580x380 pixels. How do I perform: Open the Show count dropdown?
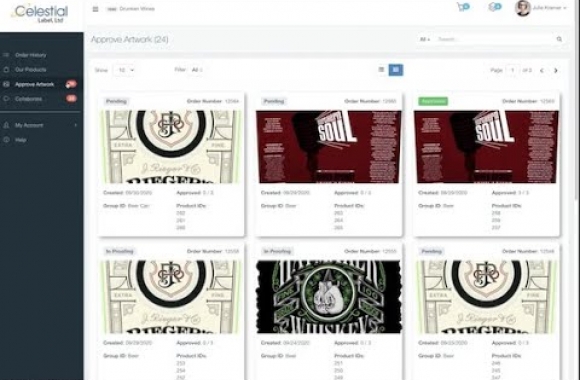coord(124,70)
